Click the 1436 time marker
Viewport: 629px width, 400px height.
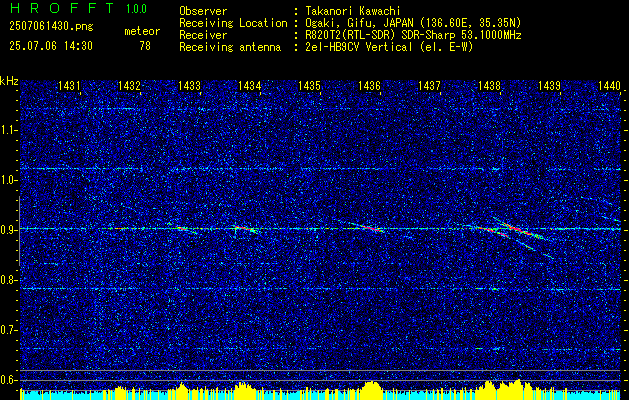[369, 85]
